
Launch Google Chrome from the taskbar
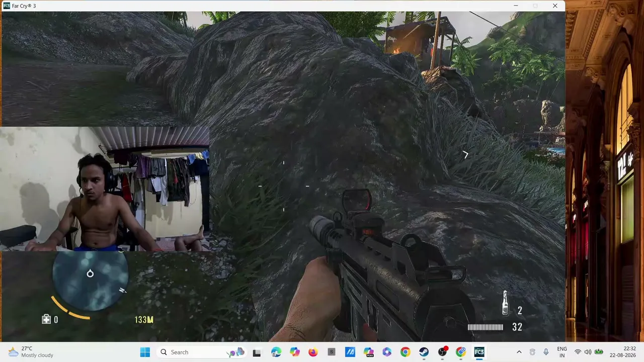(x=405, y=352)
